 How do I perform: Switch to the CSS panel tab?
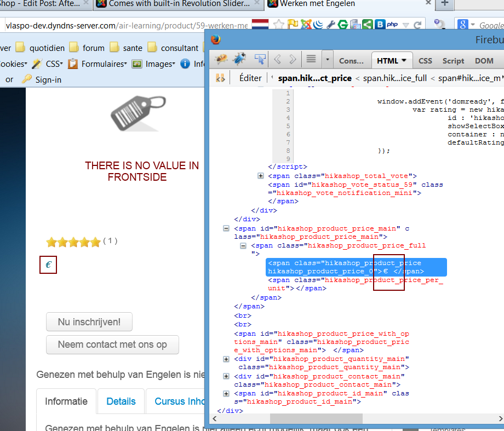pos(425,61)
